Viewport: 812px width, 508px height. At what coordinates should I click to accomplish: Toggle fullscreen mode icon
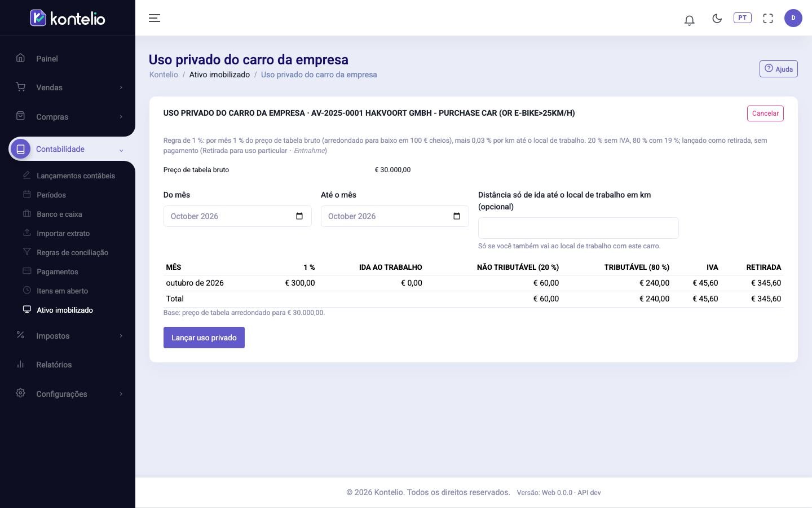[x=768, y=18]
